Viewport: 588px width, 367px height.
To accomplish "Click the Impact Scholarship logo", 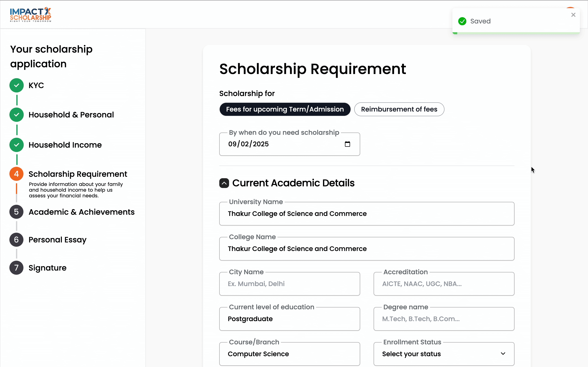I will [31, 14].
